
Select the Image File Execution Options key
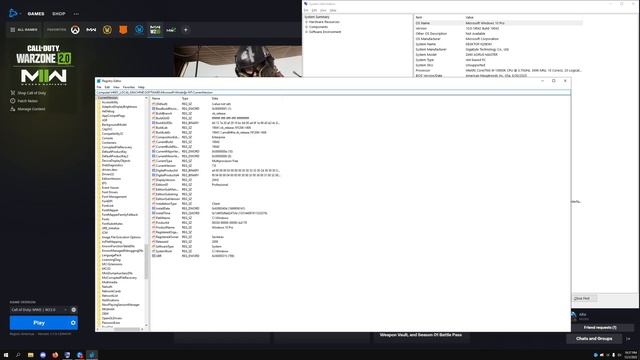(121, 237)
